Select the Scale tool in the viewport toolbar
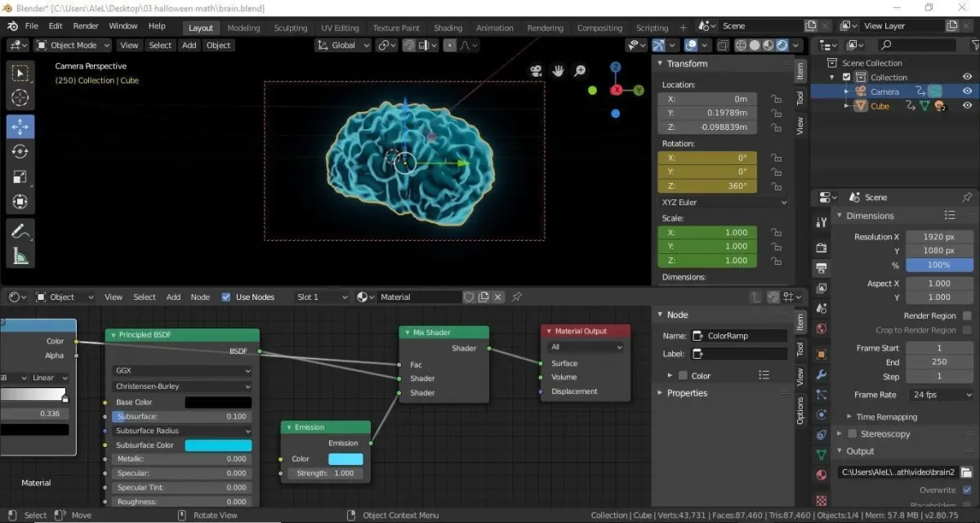Viewport: 980px width, 523px height. point(20,177)
